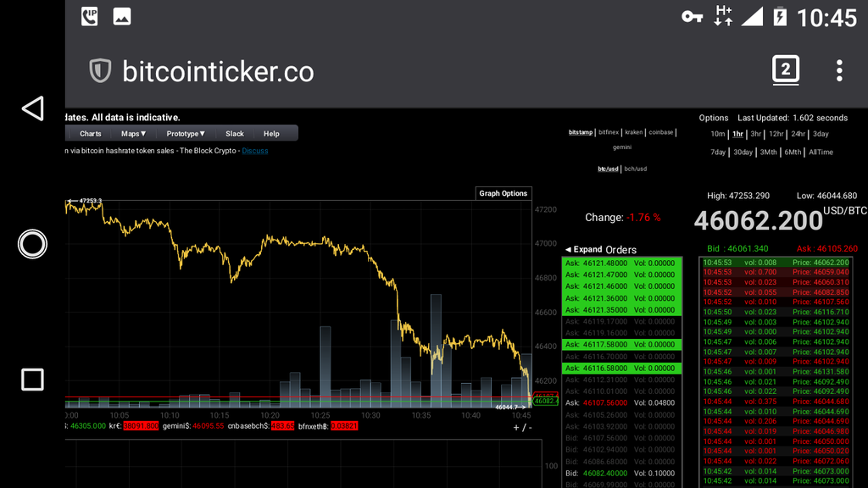The width and height of the screenshot is (868, 488).
Task: Click the trade row priced 46059.040
Action: point(776,272)
